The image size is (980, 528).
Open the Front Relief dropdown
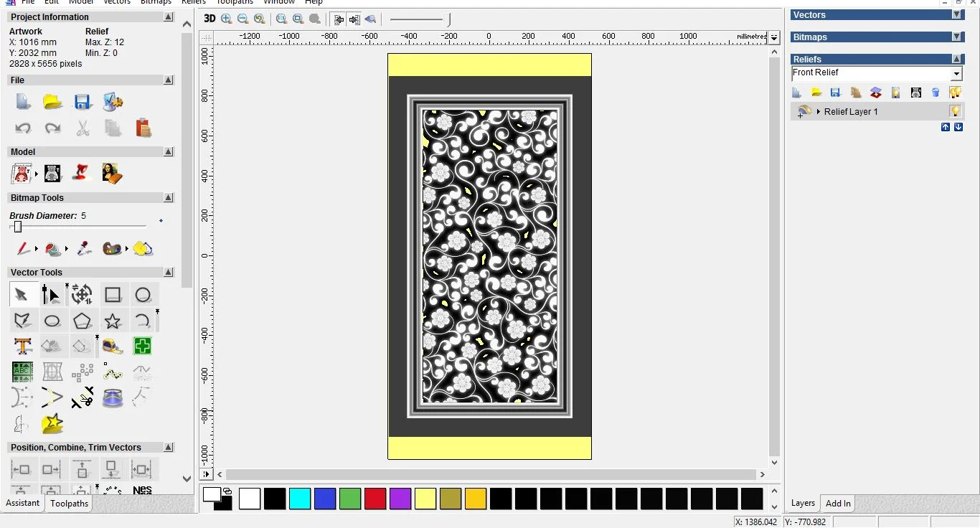point(956,74)
